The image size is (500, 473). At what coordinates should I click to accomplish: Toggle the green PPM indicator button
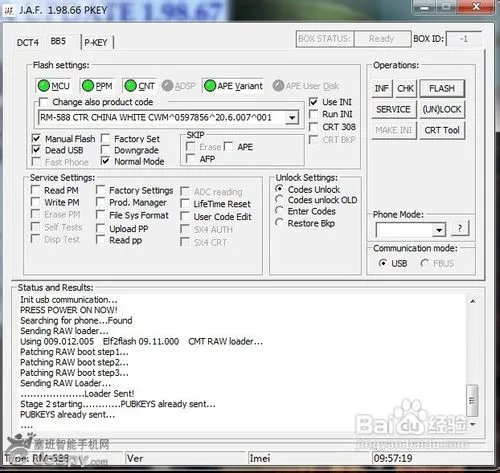[x=97, y=86]
